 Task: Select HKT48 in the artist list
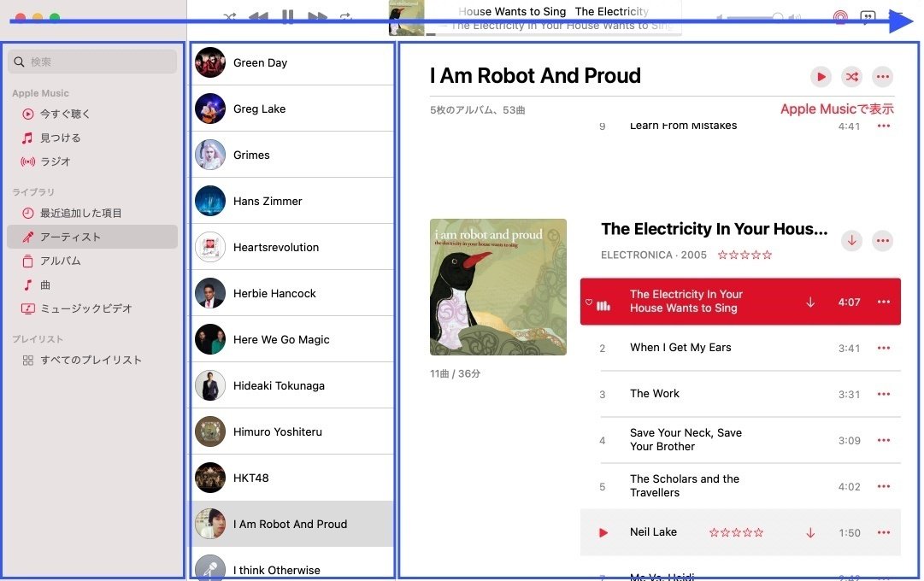click(x=291, y=478)
